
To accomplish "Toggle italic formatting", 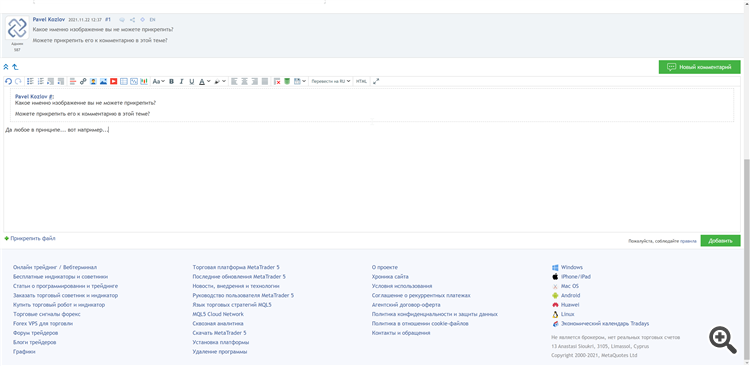I will [181, 81].
